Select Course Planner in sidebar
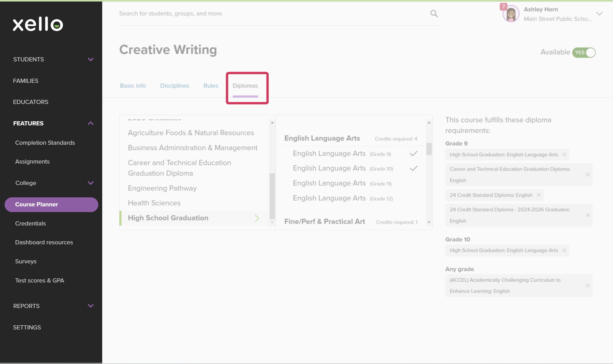613x364 pixels. coord(51,205)
